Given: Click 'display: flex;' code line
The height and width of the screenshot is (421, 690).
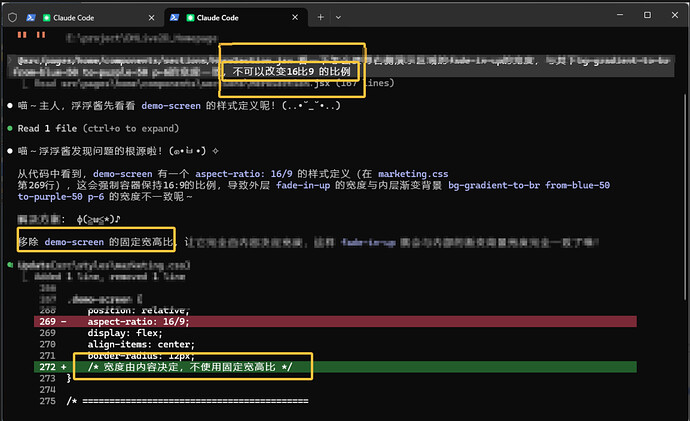Looking at the screenshot, I should point(125,333).
